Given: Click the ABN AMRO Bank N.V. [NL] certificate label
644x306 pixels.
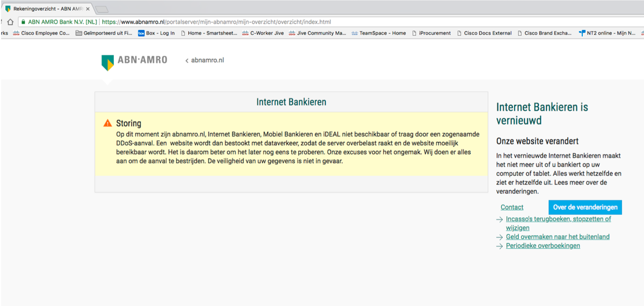Looking at the screenshot, I should (x=62, y=22).
